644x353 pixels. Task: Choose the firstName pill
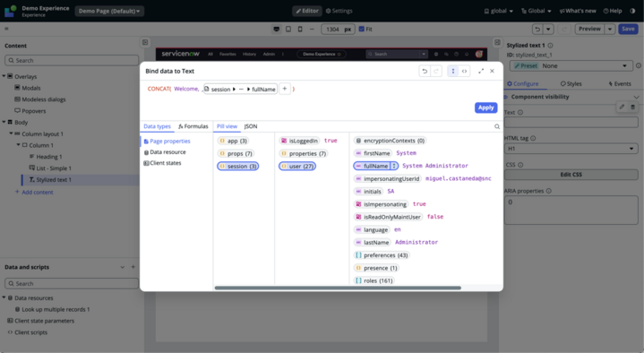(373, 153)
